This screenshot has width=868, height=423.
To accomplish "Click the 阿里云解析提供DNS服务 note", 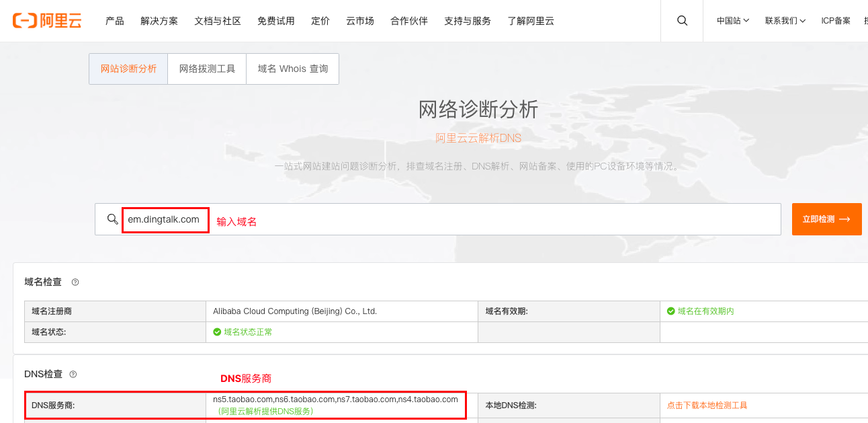I will [x=265, y=411].
